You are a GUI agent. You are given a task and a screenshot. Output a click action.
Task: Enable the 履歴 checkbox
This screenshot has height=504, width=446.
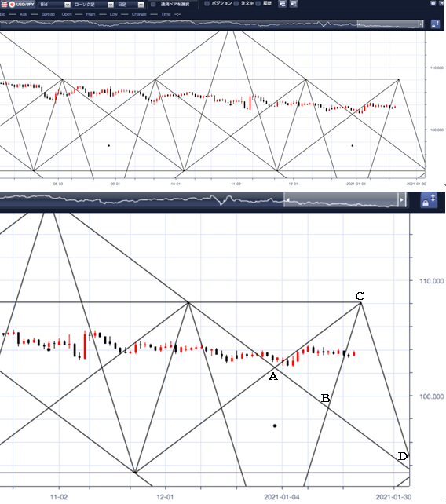tap(258, 4)
